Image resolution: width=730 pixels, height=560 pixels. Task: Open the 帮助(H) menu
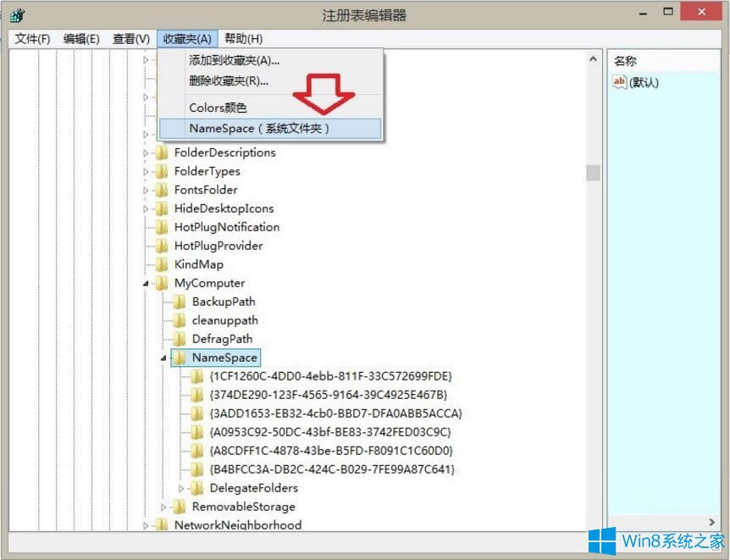coord(245,38)
